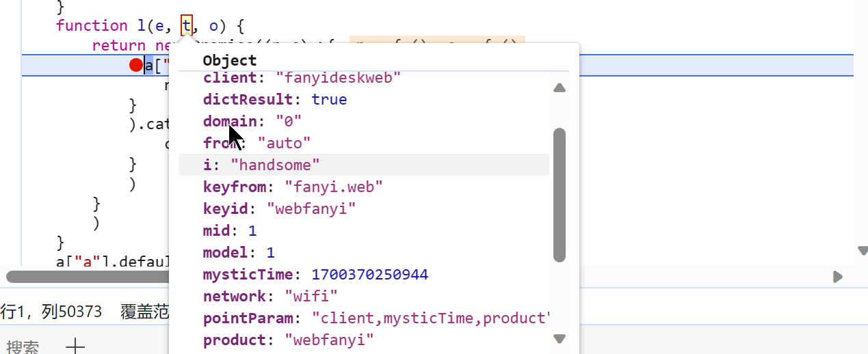Image resolution: width=868 pixels, height=354 pixels.
Task: Click the tooltip scrollbar down arrow
Action: (x=560, y=338)
